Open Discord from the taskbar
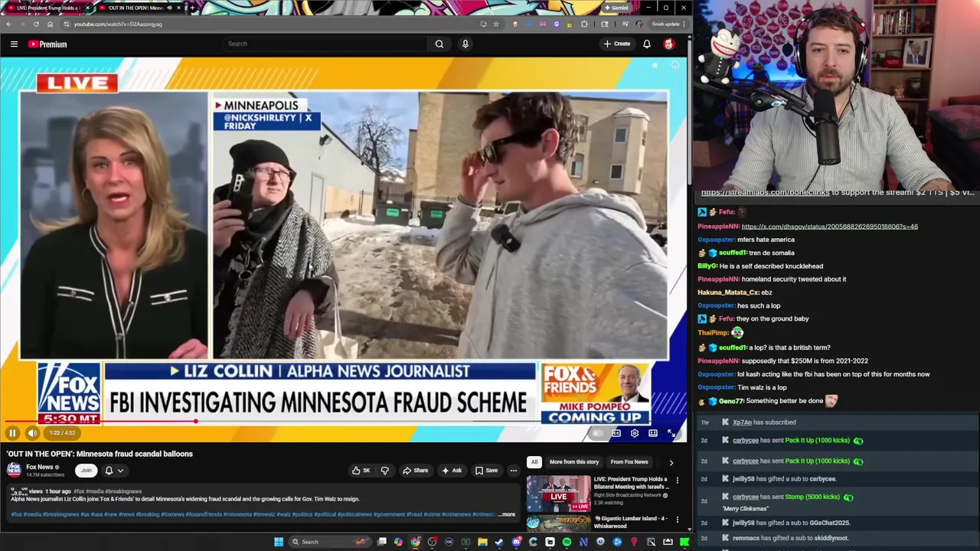 pos(517,542)
